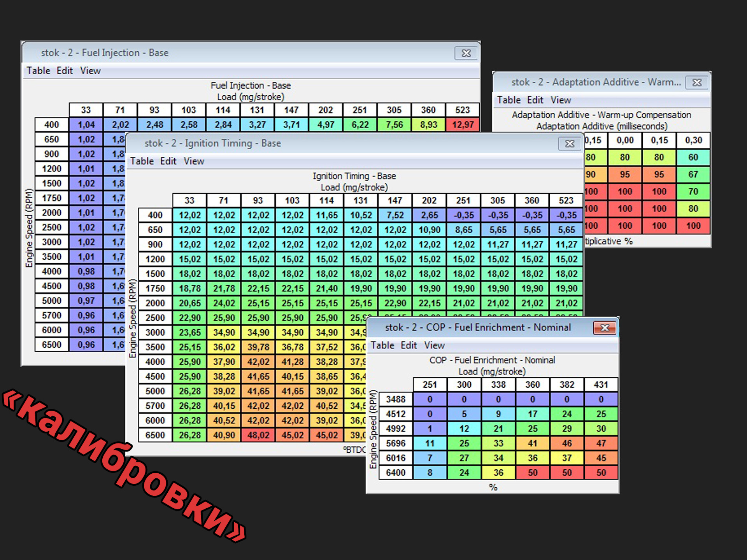Select COP Fuel Enrichment cell 45
Viewport: 747px width, 560px height.
pos(601,458)
